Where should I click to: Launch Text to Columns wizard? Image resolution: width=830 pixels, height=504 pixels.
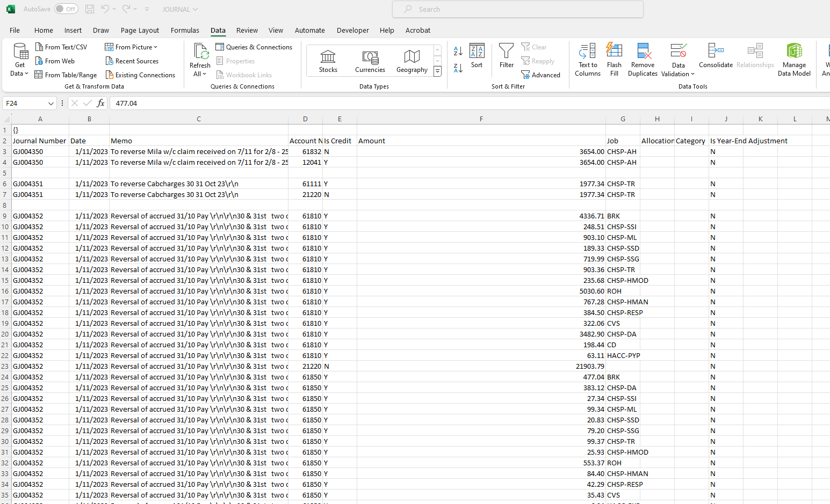(x=588, y=60)
